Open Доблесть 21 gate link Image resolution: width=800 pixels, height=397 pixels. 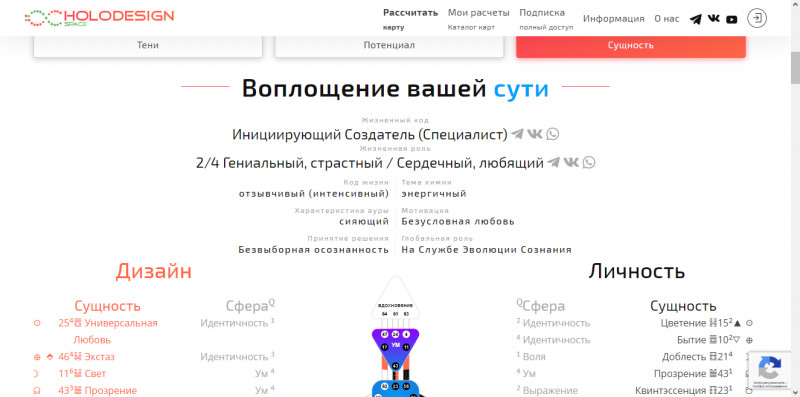[x=698, y=357]
